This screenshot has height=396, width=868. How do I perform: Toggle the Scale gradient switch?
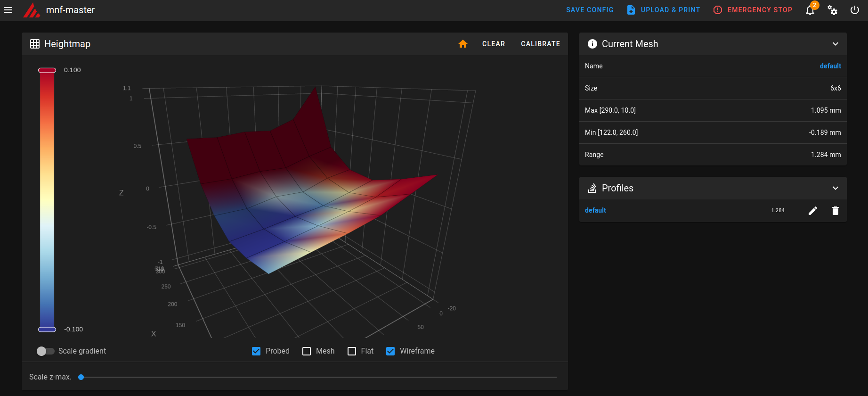pos(46,351)
